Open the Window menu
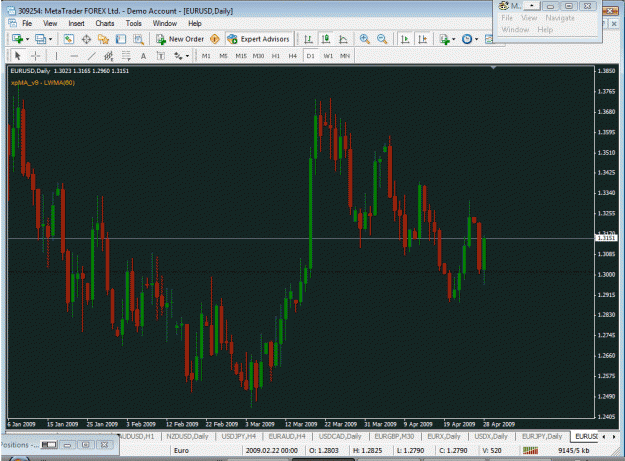 pos(165,24)
